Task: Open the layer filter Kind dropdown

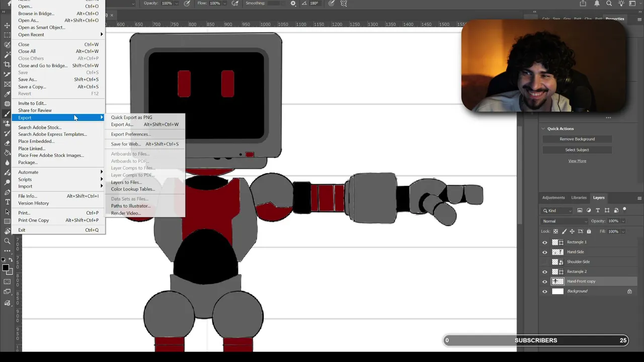Action: (557, 211)
